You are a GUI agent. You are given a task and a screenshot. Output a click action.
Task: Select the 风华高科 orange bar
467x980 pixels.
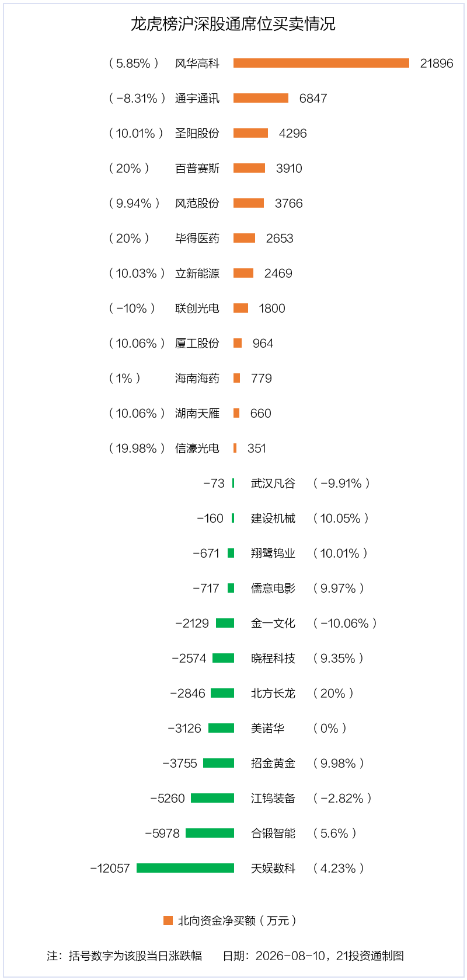(x=321, y=63)
